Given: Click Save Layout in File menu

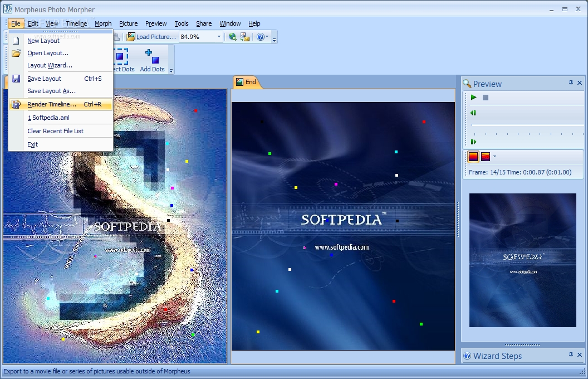Looking at the screenshot, I should click(x=60, y=79).
